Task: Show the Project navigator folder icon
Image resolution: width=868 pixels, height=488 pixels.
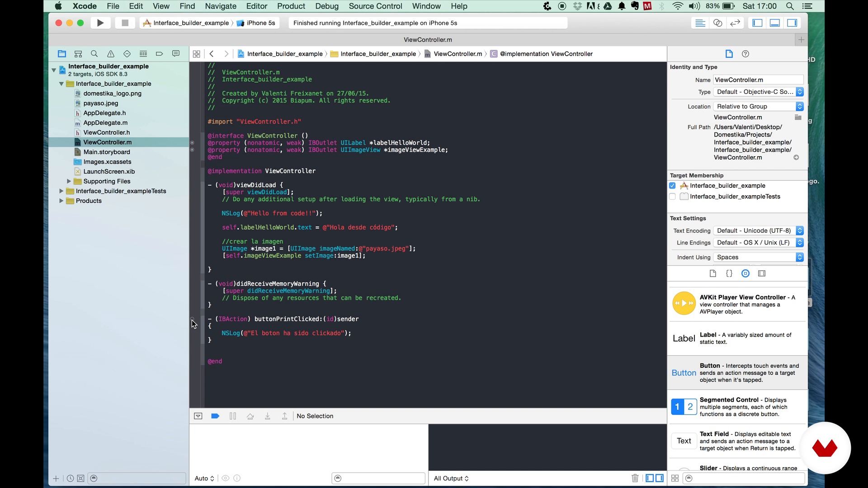Action: tap(62, 54)
